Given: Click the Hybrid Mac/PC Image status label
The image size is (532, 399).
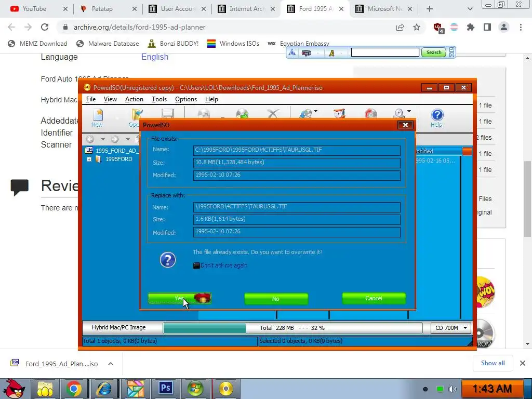Looking at the screenshot, I should click(x=119, y=327).
